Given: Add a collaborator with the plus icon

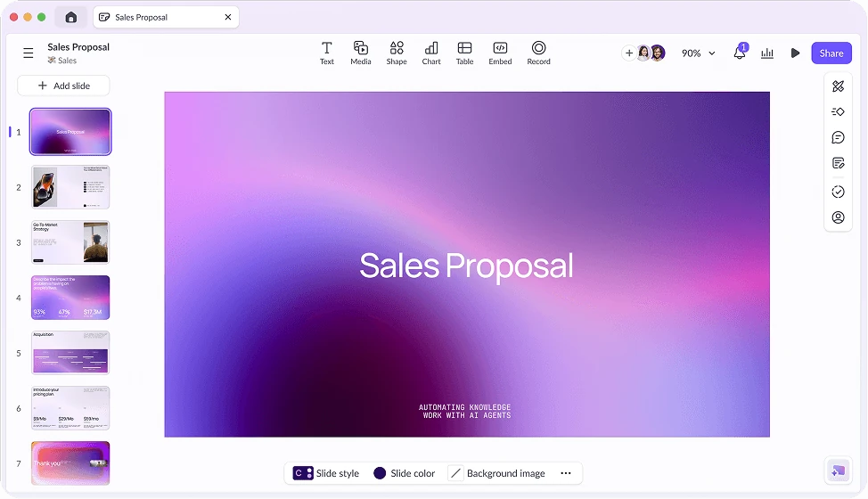Looking at the screenshot, I should pos(629,53).
